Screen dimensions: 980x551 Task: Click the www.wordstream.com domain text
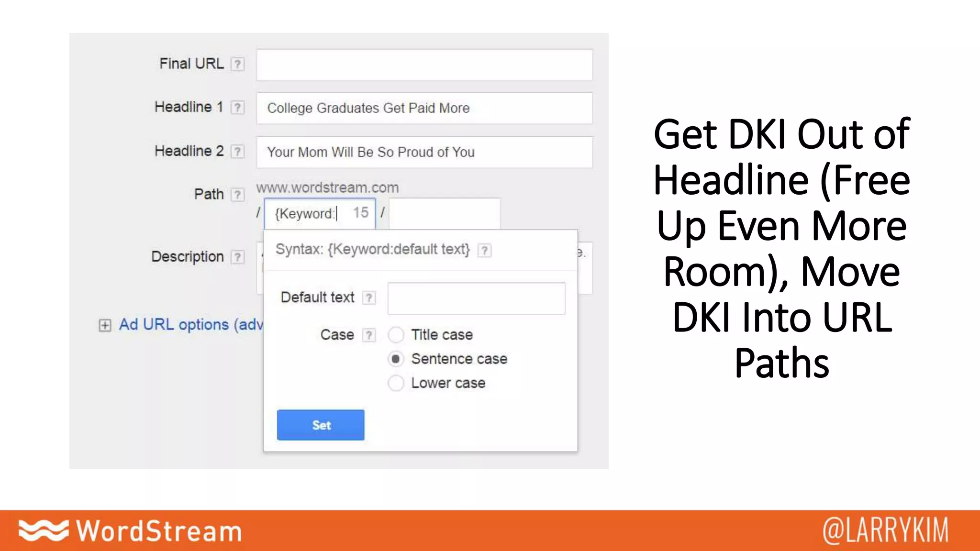click(x=327, y=187)
